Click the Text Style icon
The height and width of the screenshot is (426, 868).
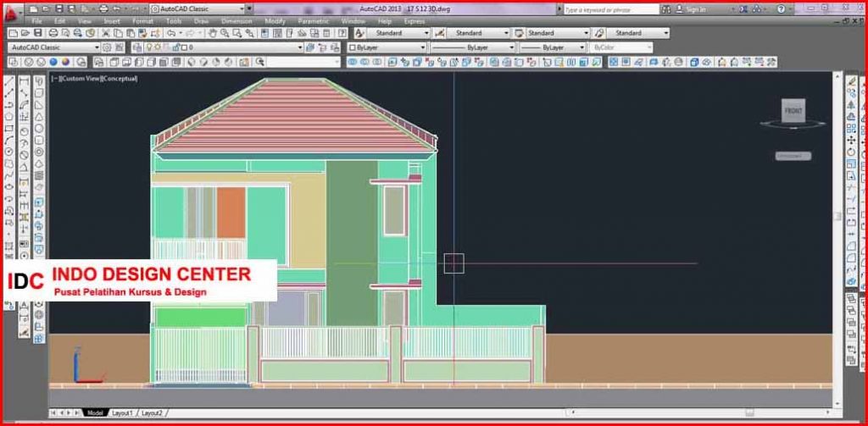359,33
